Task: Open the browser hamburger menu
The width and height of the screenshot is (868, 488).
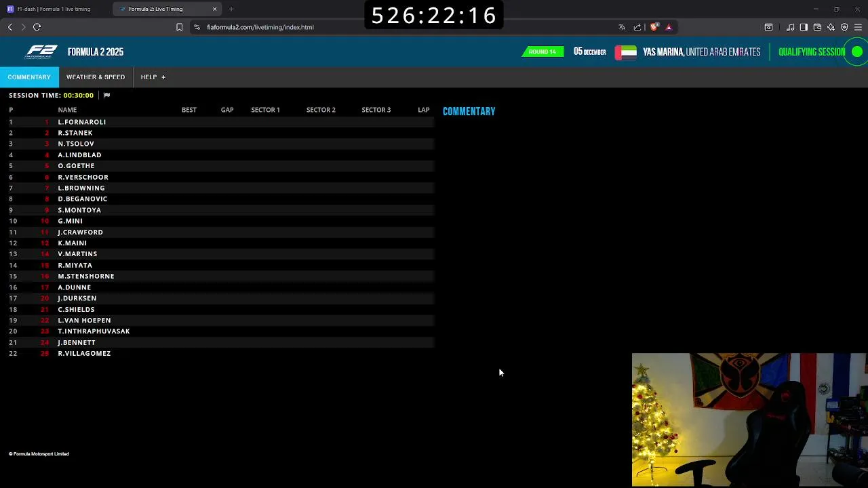Action: click(x=858, y=27)
